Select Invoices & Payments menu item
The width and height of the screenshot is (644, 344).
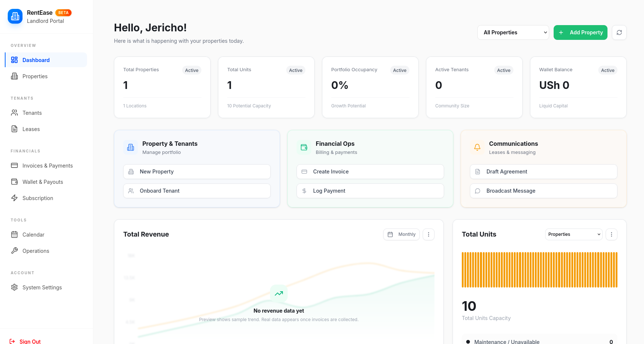(x=46, y=165)
